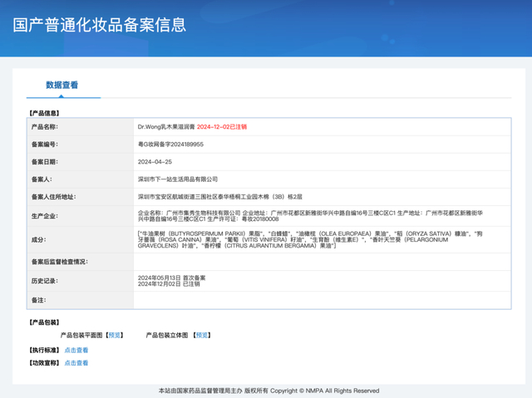
Task: Select filing date 2024-04-25
Action: click(x=155, y=162)
